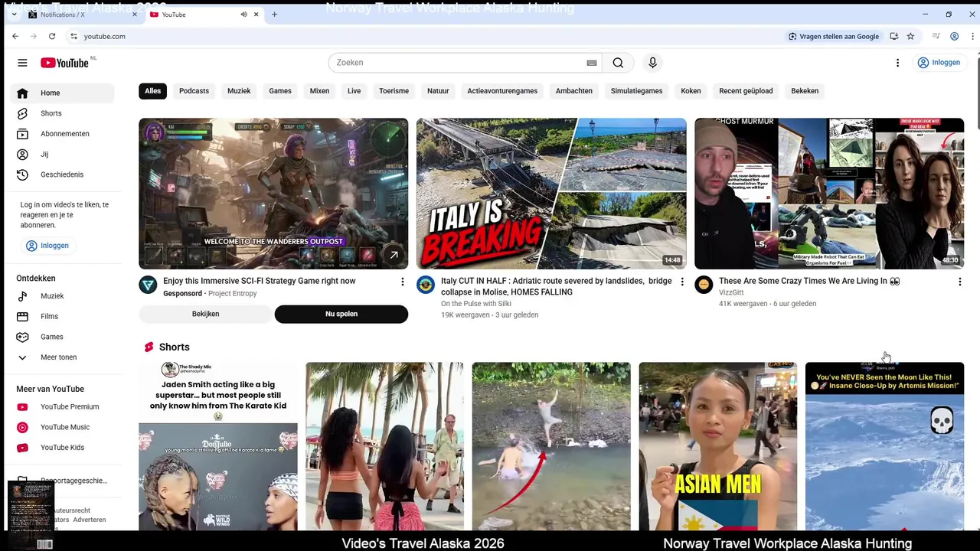The height and width of the screenshot is (551, 980).
Task: Open the YouTube hamburger guide menu
Action: coord(22,63)
